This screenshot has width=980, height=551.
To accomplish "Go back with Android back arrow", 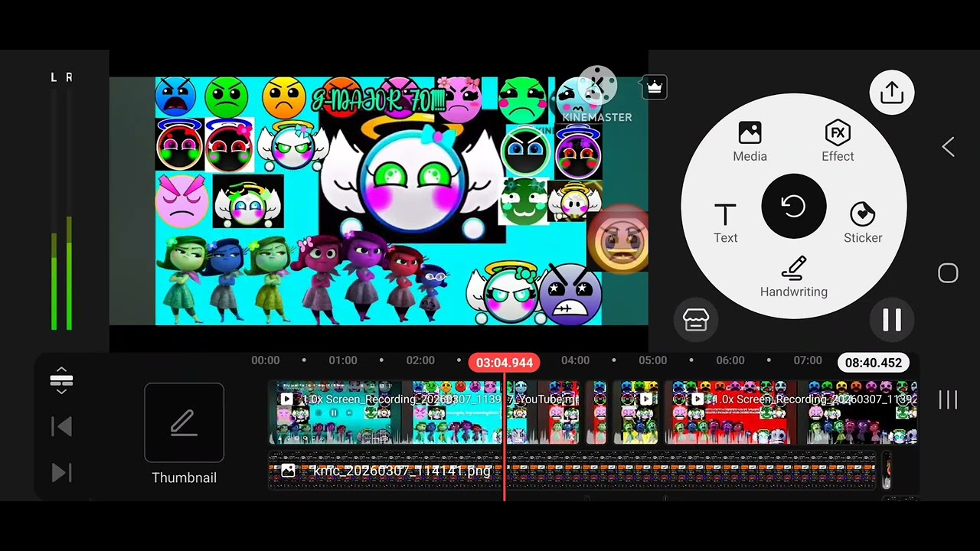I will (948, 147).
